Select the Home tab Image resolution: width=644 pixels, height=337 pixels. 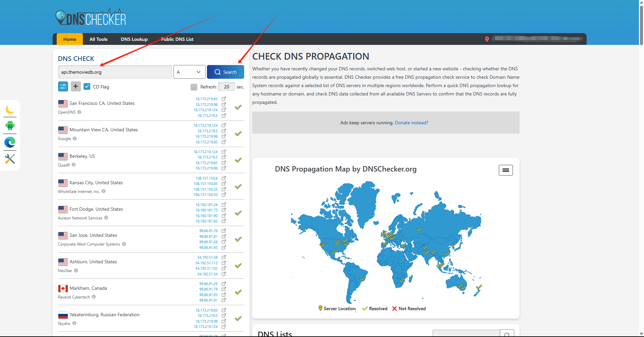70,39
